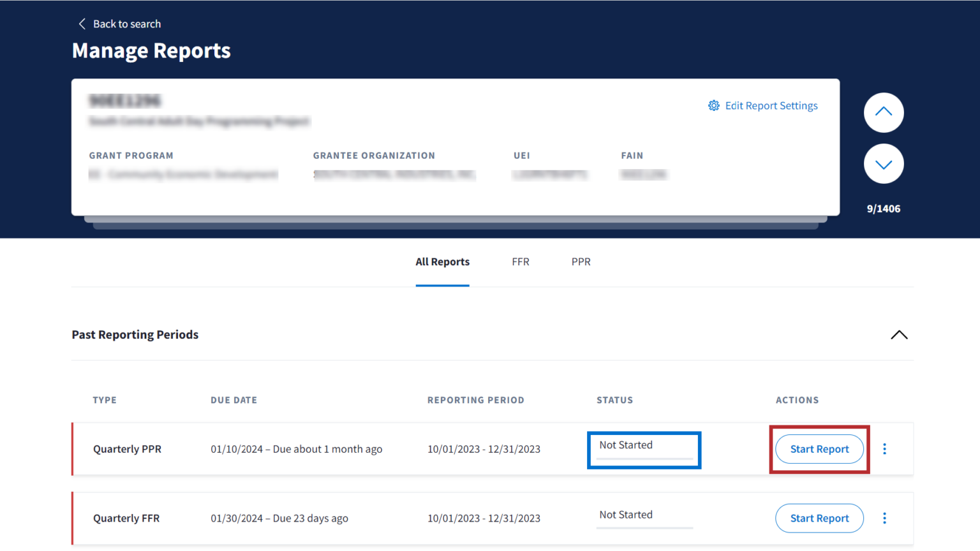Select the Quarterly PPR row title

tap(127, 449)
